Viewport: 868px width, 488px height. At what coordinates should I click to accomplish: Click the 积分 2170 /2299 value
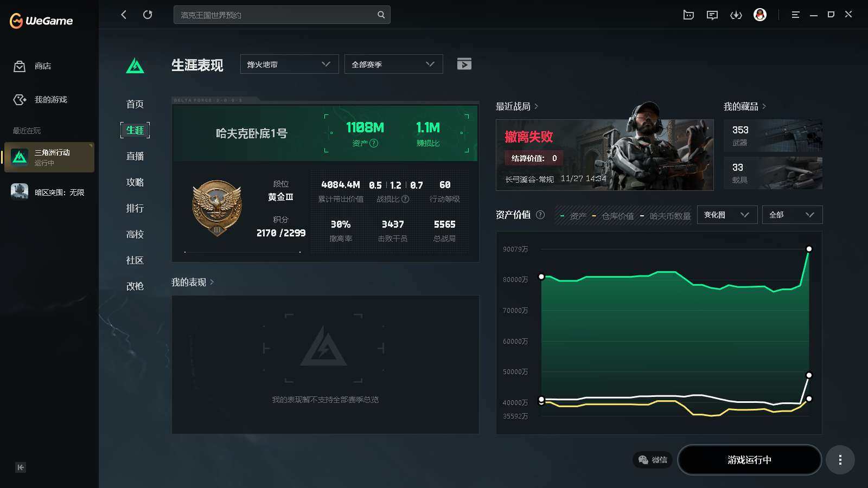pos(281,233)
